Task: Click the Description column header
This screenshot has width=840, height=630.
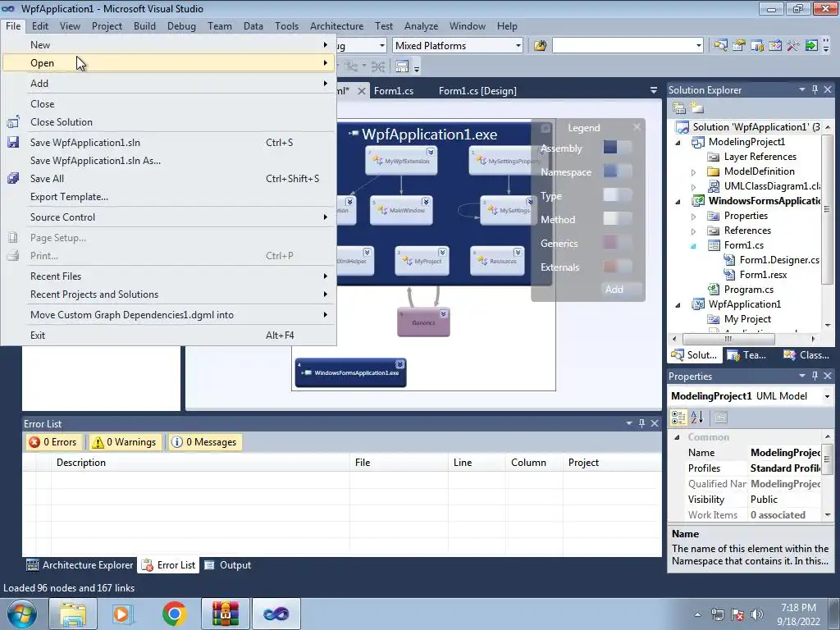Action: [200, 463]
